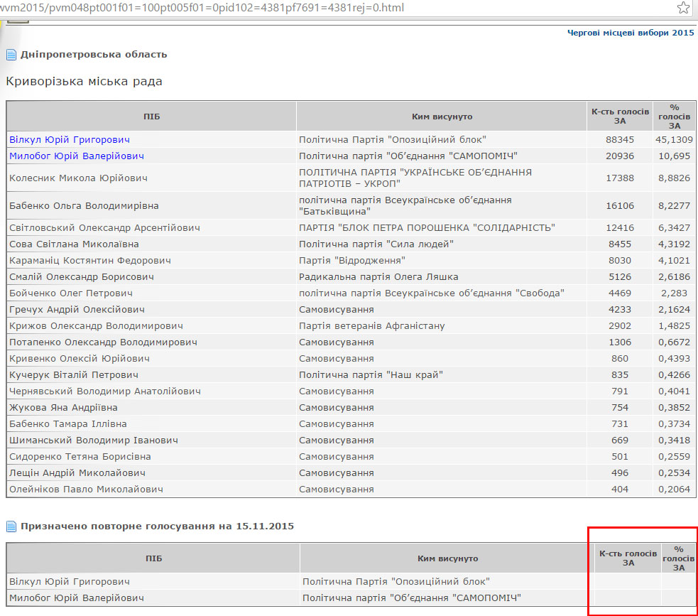Select Вілкул Юрій Григорович in runoff table
The image size is (698, 616).
(69, 582)
